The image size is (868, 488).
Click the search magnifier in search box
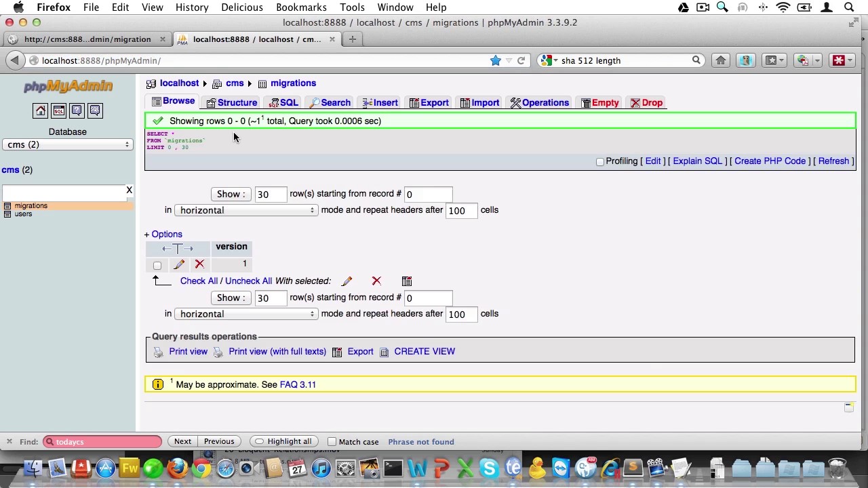tap(696, 60)
